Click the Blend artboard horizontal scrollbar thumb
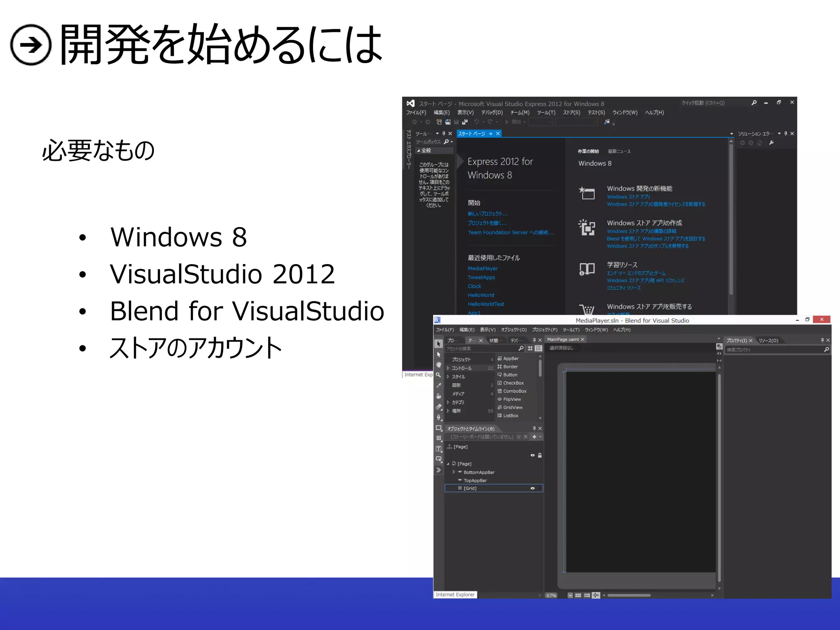The width and height of the screenshot is (840, 630). pyautogui.click(x=629, y=595)
